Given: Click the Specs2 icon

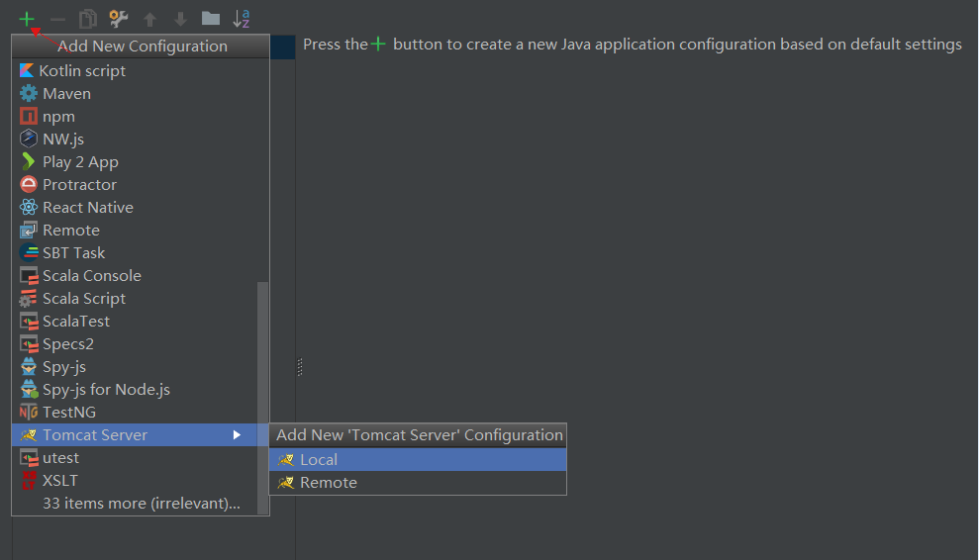Looking at the screenshot, I should point(28,344).
